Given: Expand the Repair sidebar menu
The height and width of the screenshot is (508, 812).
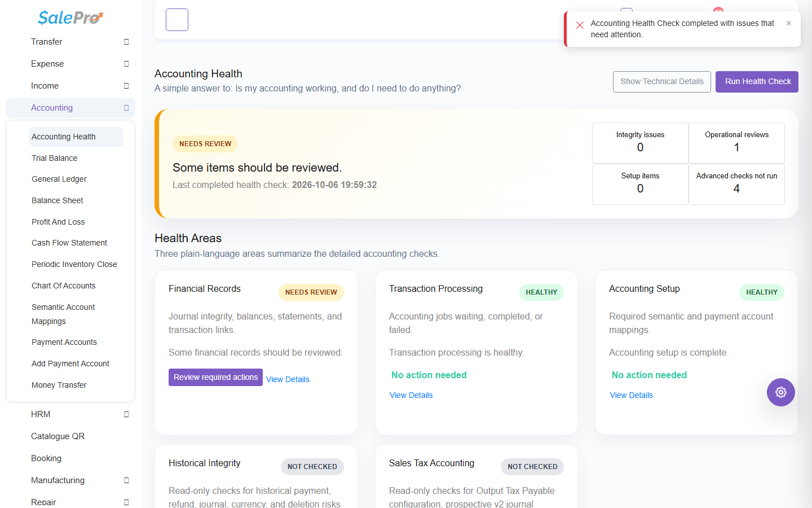Looking at the screenshot, I should point(70,502).
